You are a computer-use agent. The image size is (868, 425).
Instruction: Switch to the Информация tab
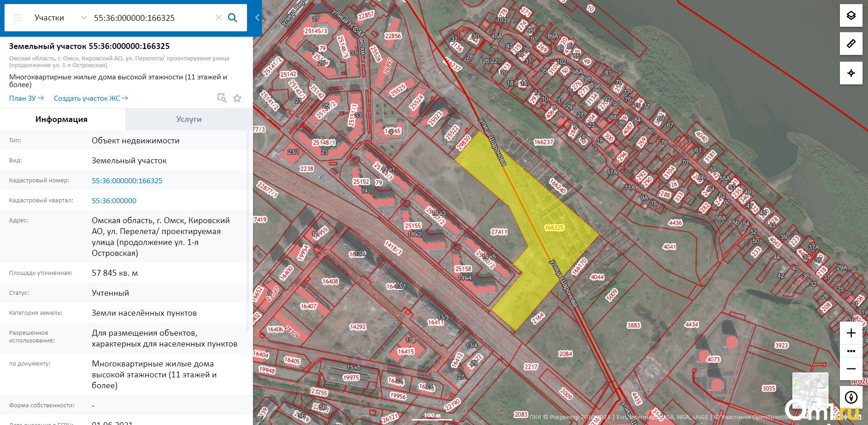(62, 119)
